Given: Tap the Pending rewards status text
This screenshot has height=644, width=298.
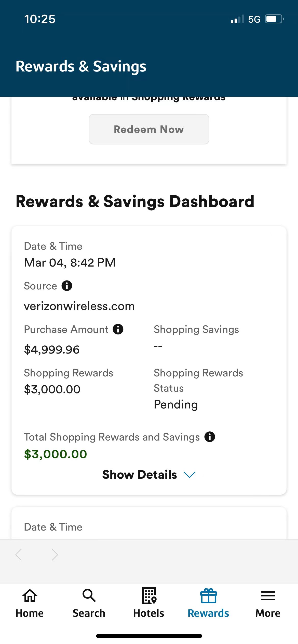Looking at the screenshot, I should pyautogui.click(x=176, y=404).
